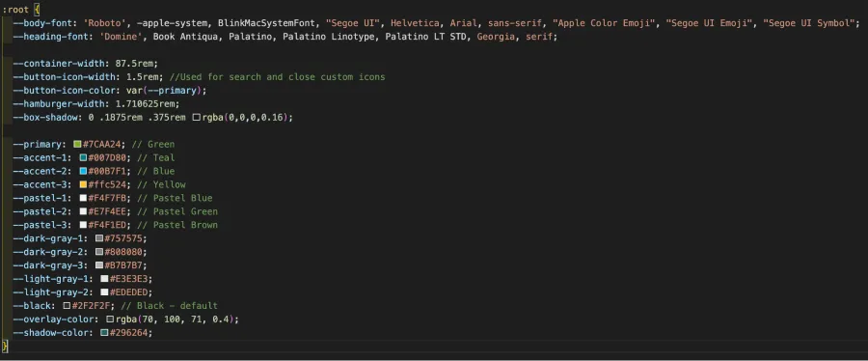The width and height of the screenshot is (868, 361).
Task: Open the --overlay-color rgba swatch
Action: (110, 319)
